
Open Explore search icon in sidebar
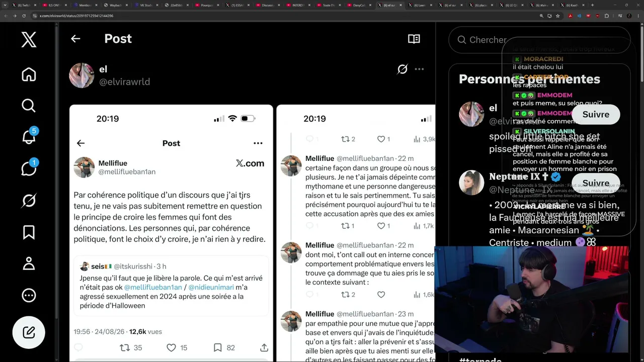tap(29, 105)
